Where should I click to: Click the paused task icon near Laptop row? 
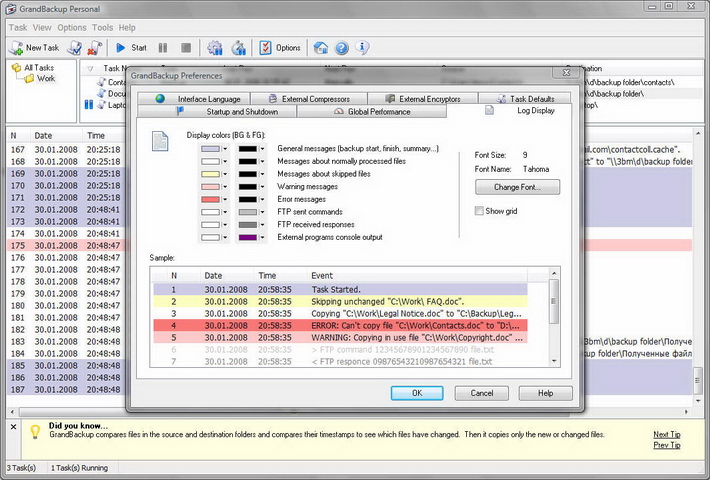click(89, 105)
